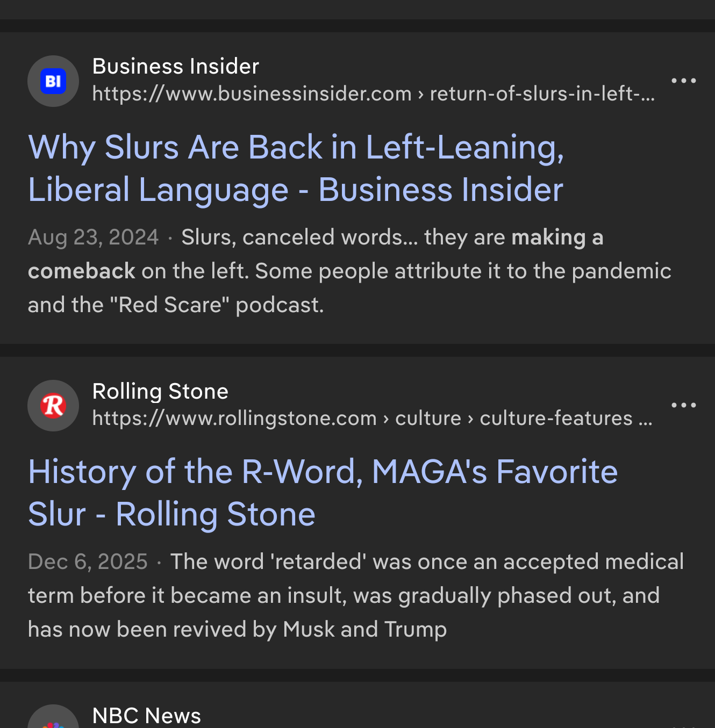715x728 pixels.
Task: Open "History of the R-Word" article headline
Action: 323,472
